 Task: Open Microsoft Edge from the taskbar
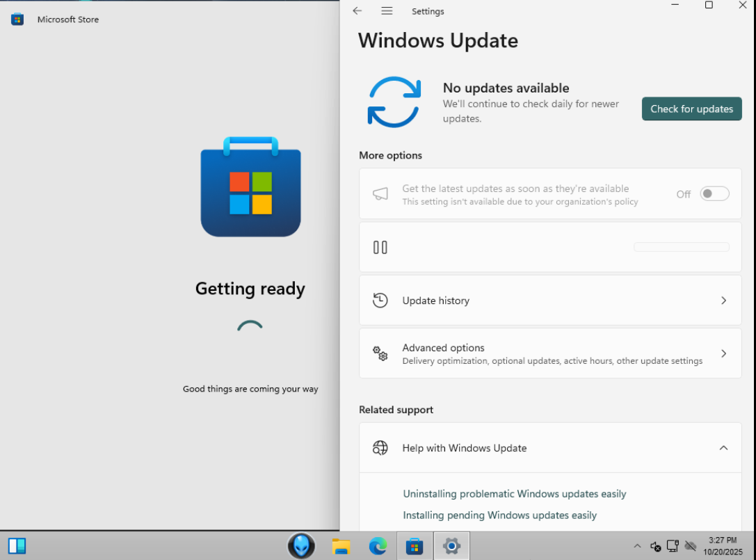(x=378, y=546)
